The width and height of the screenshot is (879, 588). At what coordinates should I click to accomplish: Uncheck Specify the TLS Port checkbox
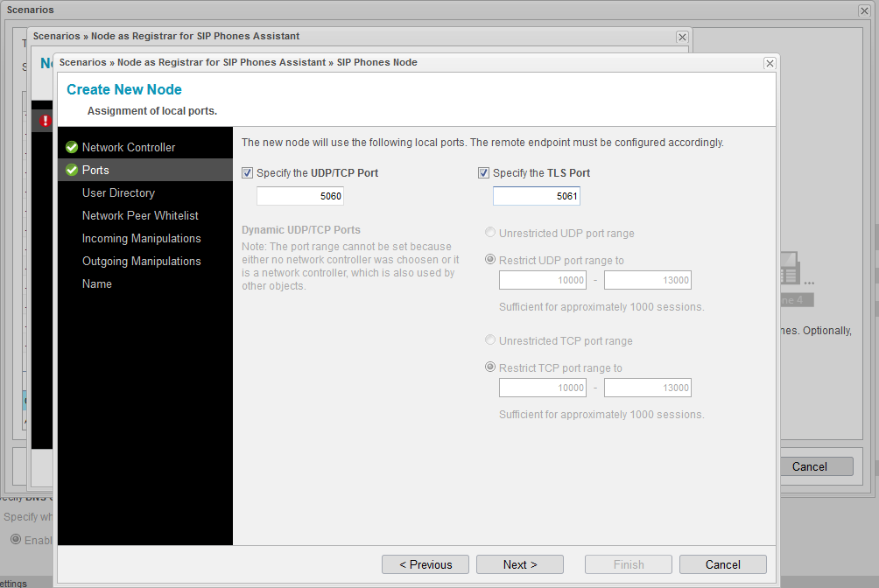coord(483,173)
